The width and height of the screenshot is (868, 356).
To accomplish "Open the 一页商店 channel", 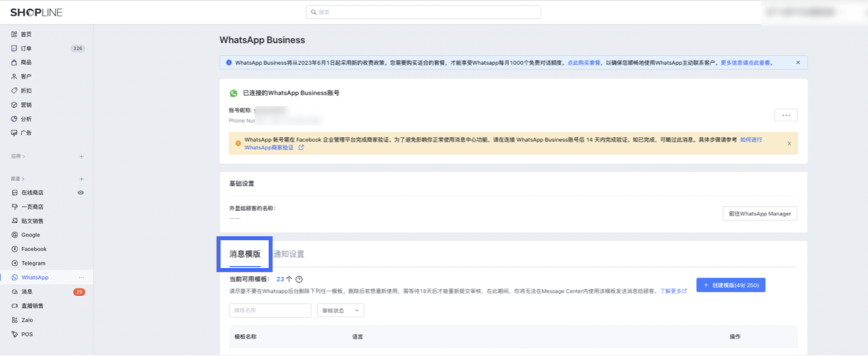I will click(x=32, y=207).
